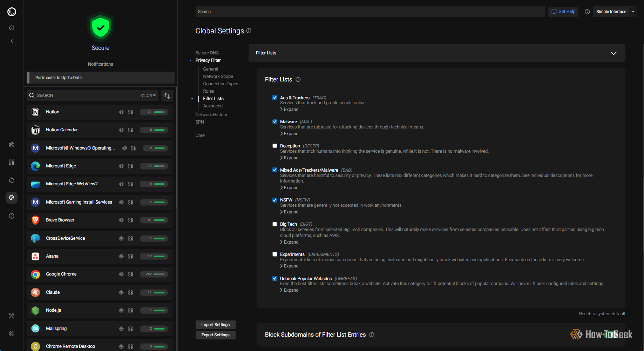Enable the Deception filter list

(275, 146)
